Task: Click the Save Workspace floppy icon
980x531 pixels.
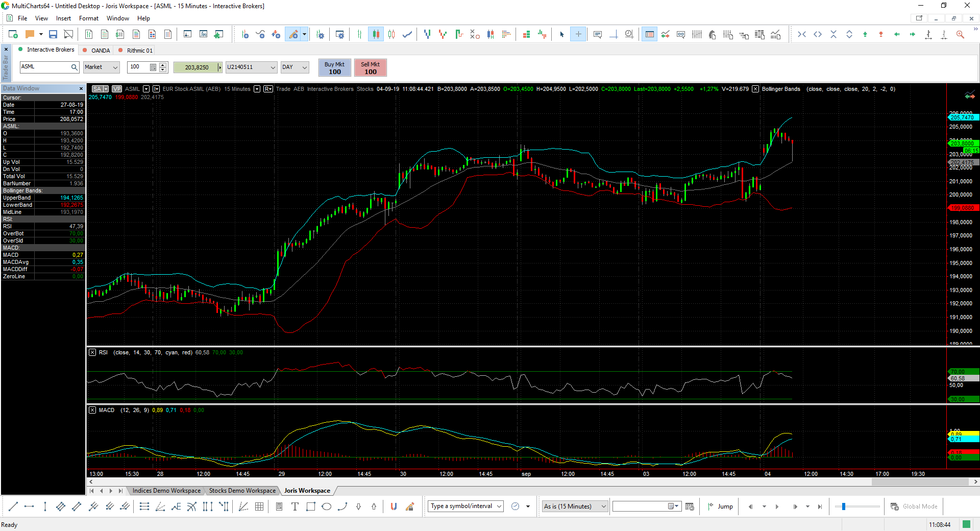Action: 53,34
